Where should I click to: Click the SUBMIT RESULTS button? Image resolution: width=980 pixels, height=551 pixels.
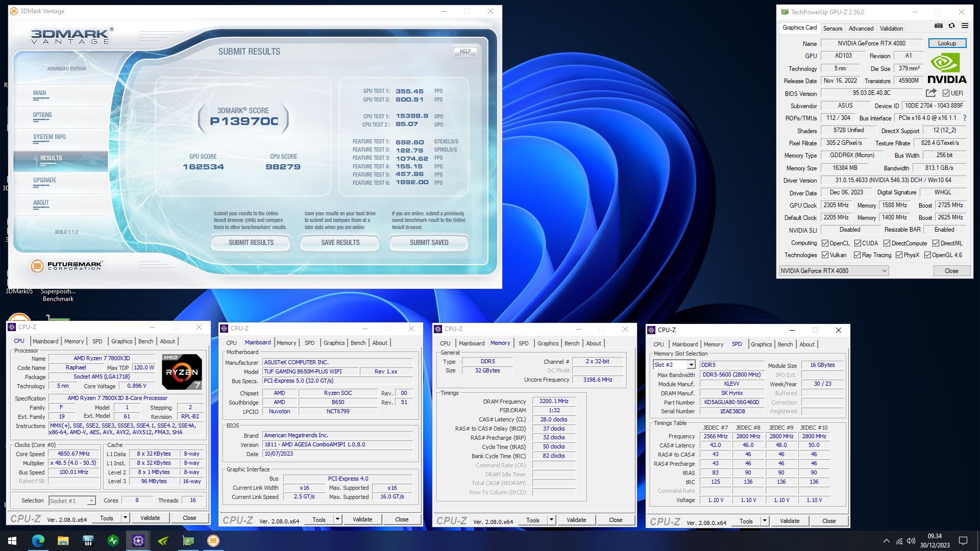tap(251, 243)
